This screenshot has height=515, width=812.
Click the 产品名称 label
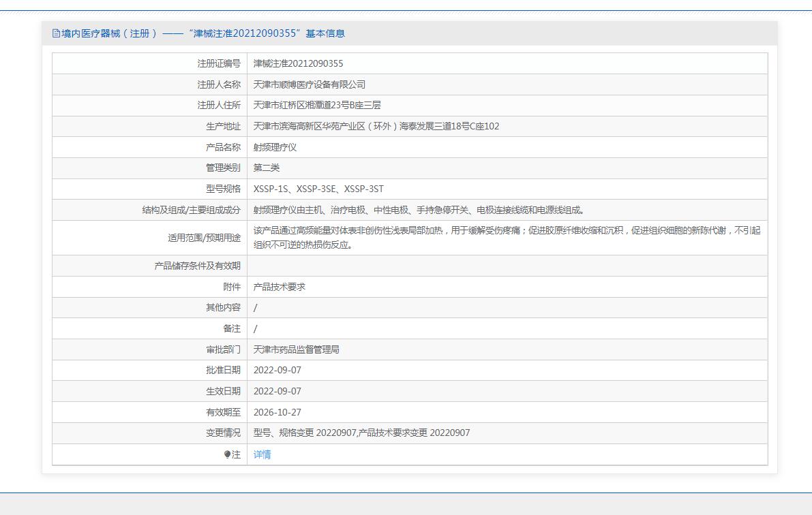(223, 148)
